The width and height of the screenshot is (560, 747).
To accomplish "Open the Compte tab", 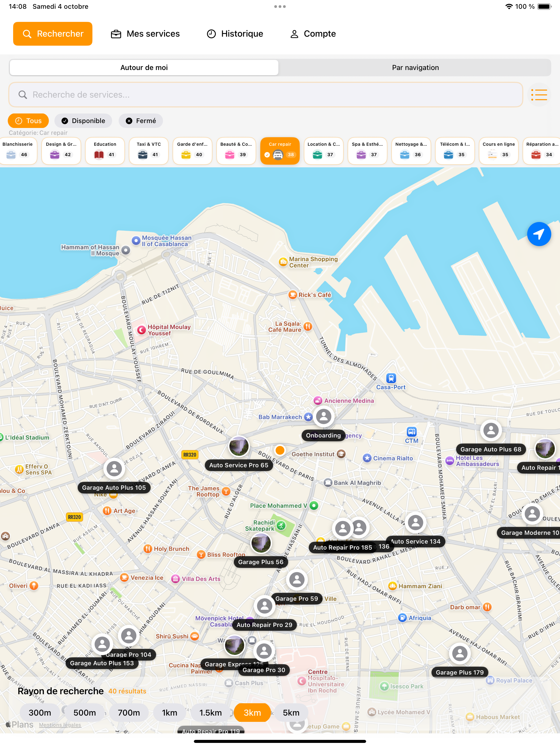I will pyautogui.click(x=313, y=34).
